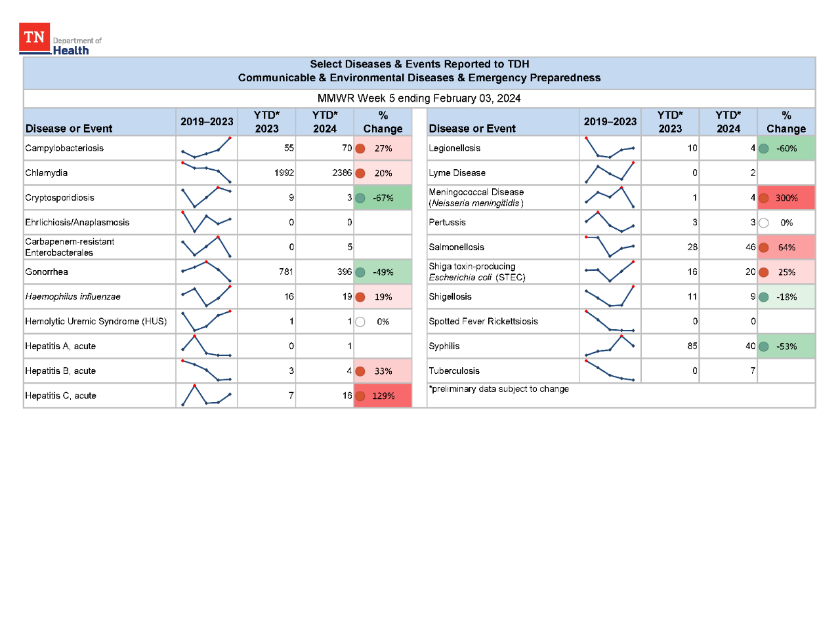840x644 pixels.
Task: Click the green highlighted -67% cell for Cryptosporidiosis
Action: [x=383, y=197]
